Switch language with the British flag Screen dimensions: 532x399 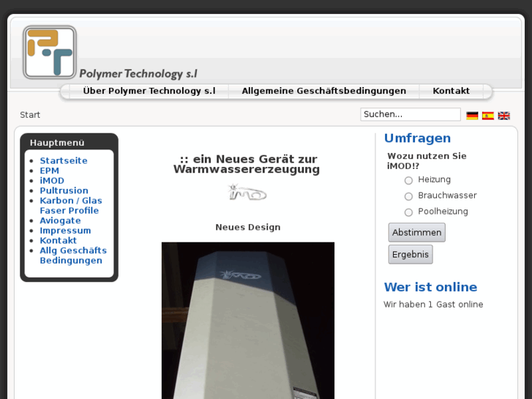coord(504,116)
